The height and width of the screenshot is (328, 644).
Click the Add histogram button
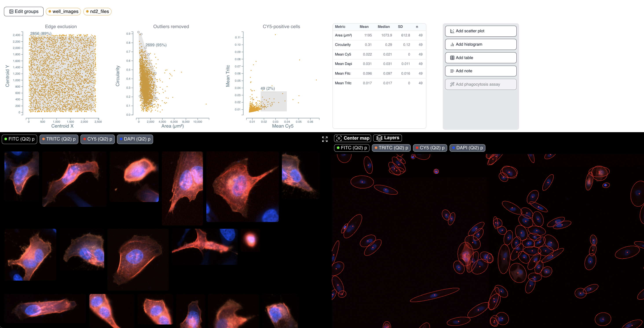click(481, 44)
